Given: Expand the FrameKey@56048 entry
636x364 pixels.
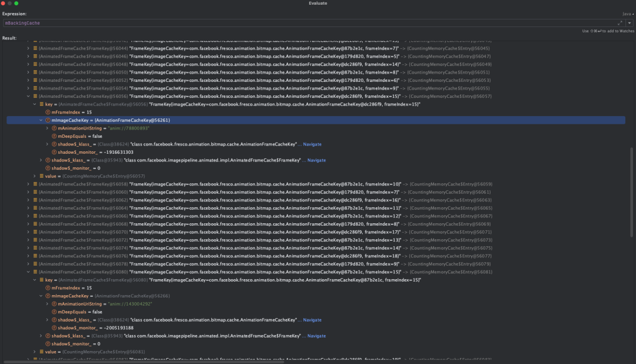Looking at the screenshot, I should pyautogui.click(x=28, y=64).
